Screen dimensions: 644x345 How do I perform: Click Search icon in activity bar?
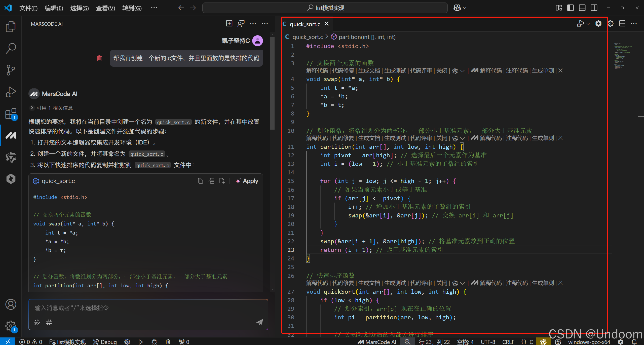point(11,48)
